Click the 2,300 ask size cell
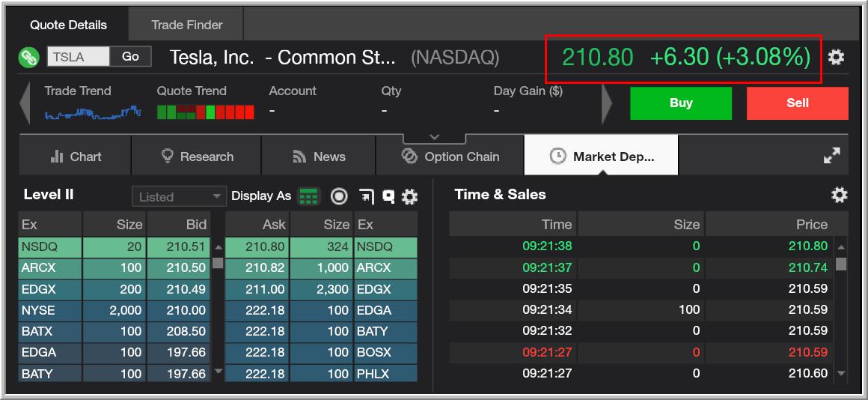868x400 pixels. point(322,289)
